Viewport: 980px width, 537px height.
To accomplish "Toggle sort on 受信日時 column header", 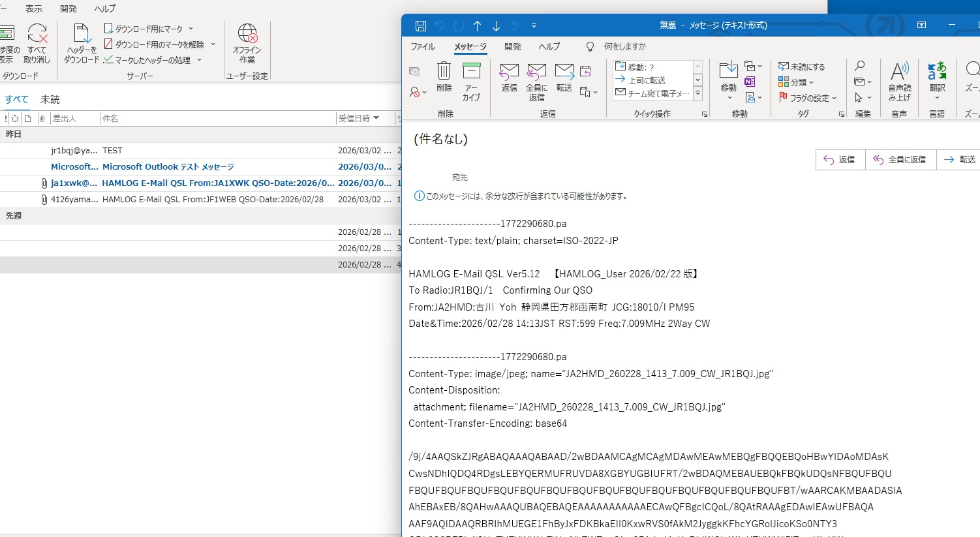I will click(x=358, y=118).
